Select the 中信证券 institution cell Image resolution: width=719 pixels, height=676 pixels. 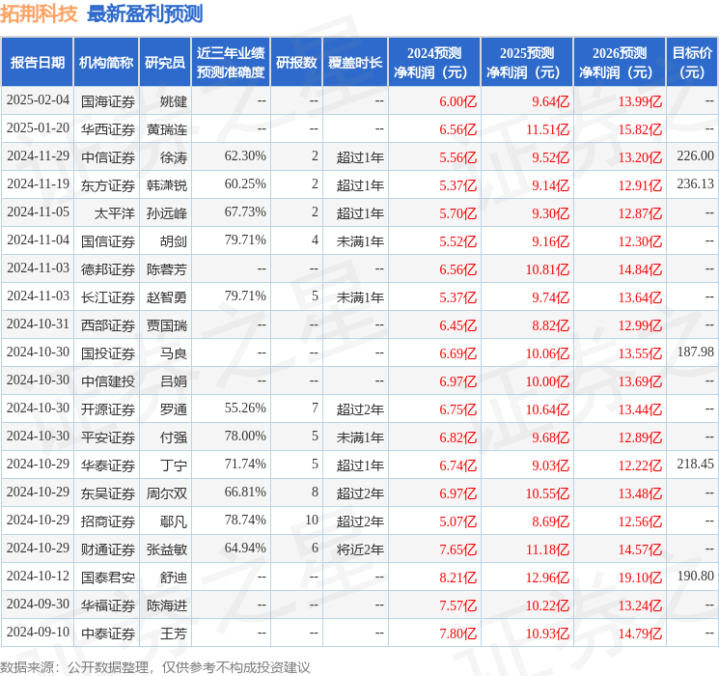108,157
